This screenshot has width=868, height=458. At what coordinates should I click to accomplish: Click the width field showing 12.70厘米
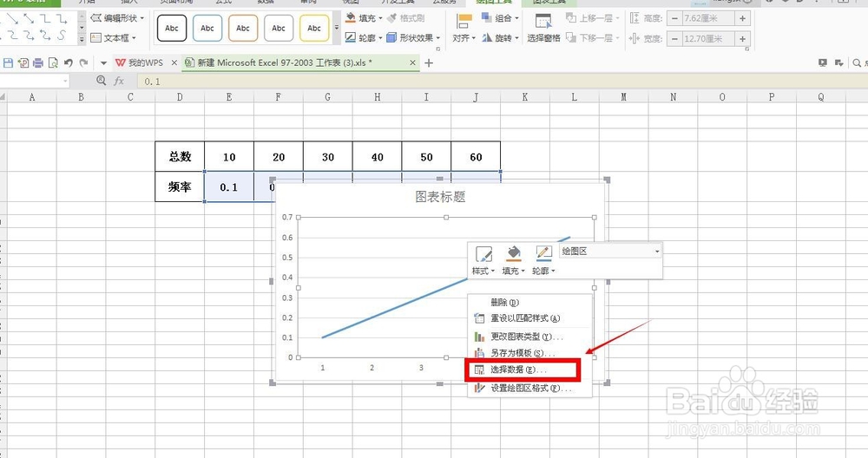(708, 39)
